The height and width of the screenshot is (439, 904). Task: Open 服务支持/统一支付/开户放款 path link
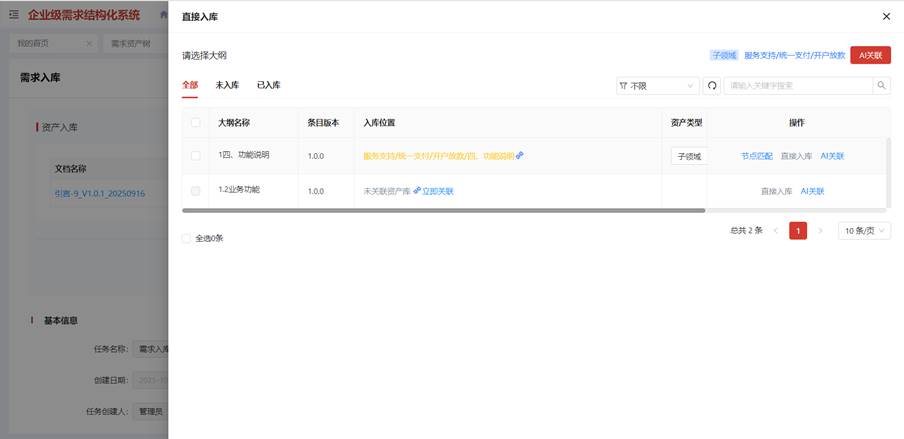794,55
